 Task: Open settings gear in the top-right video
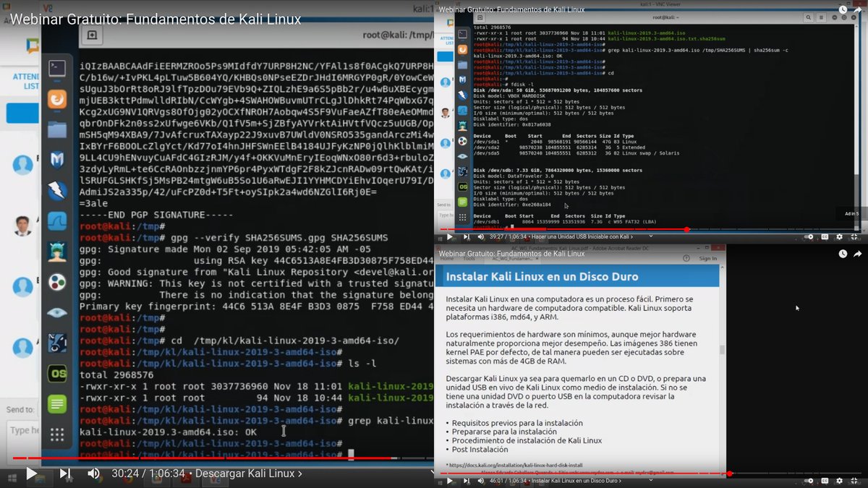840,236
